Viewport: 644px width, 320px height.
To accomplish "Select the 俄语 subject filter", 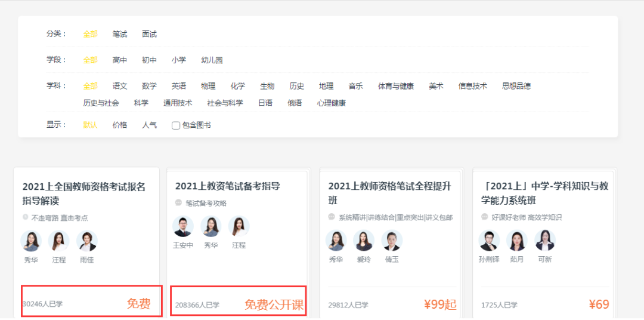I will pyautogui.click(x=295, y=103).
